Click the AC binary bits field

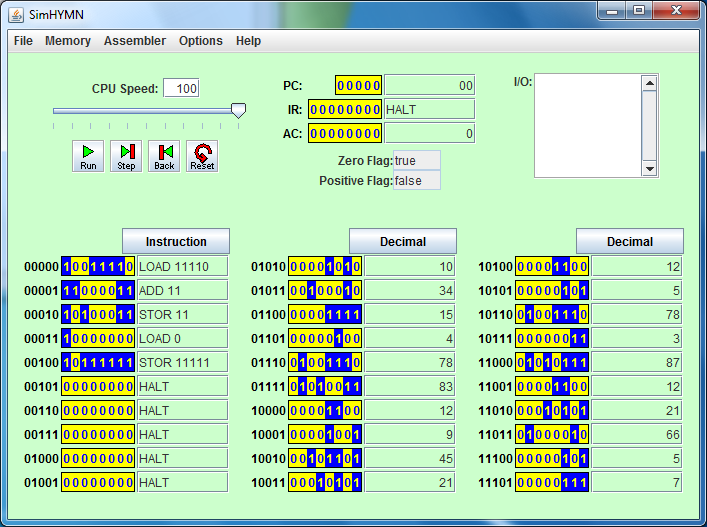pyautogui.click(x=345, y=133)
